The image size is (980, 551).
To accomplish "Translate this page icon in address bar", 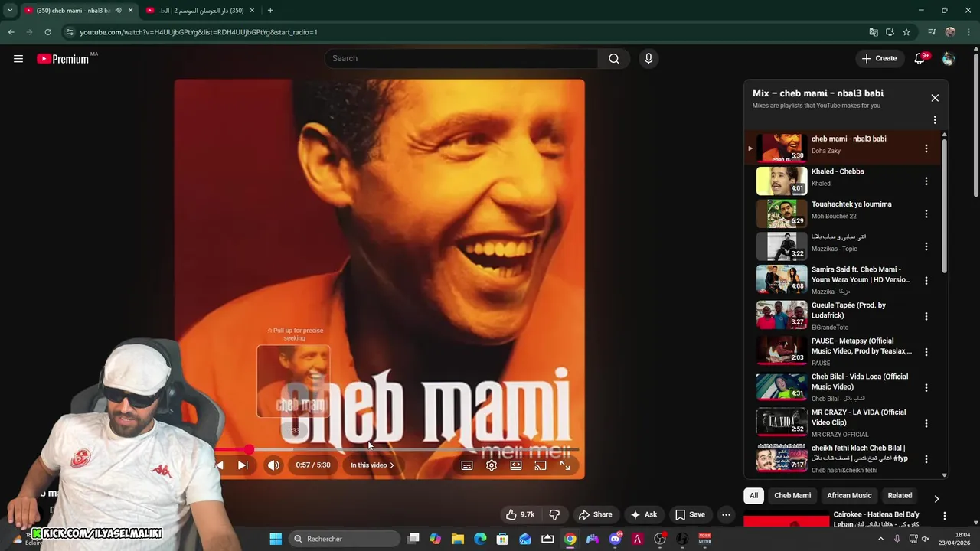I will pos(874,32).
